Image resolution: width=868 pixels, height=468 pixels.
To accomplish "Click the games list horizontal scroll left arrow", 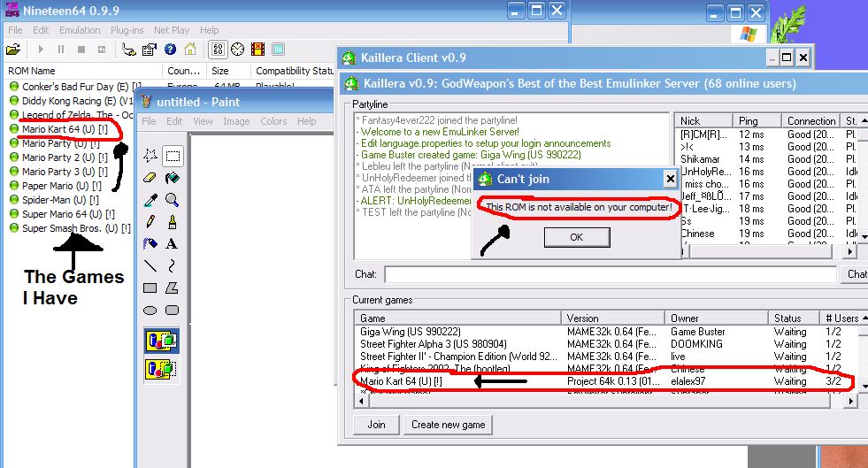I will click(x=361, y=401).
